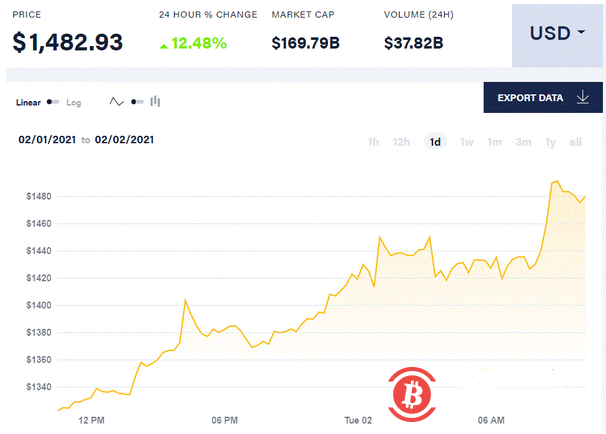The width and height of the screenshot is (606, 434).
Task: Choose the Log scale option
Action: tap(73, 102)
